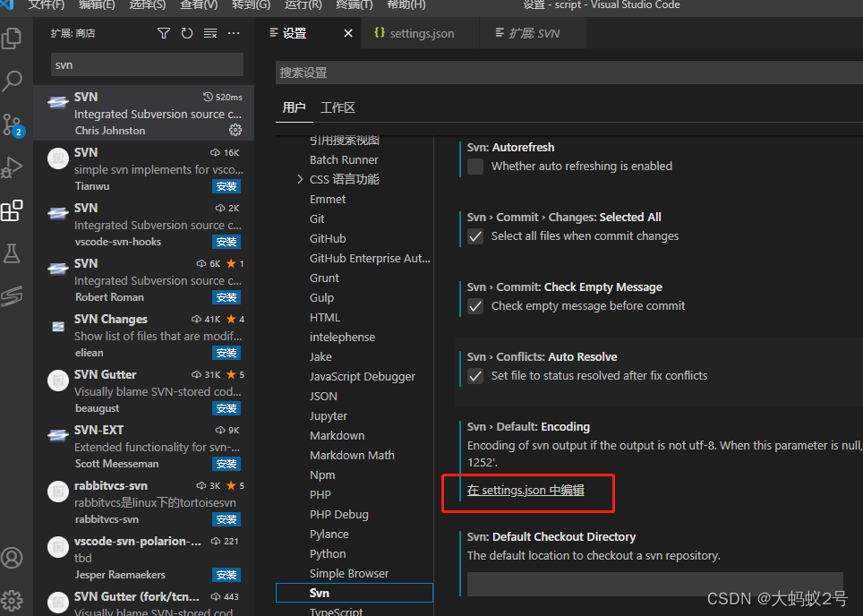
Task: Open the Search view in activity bar
Action: [x=12, y=81]
